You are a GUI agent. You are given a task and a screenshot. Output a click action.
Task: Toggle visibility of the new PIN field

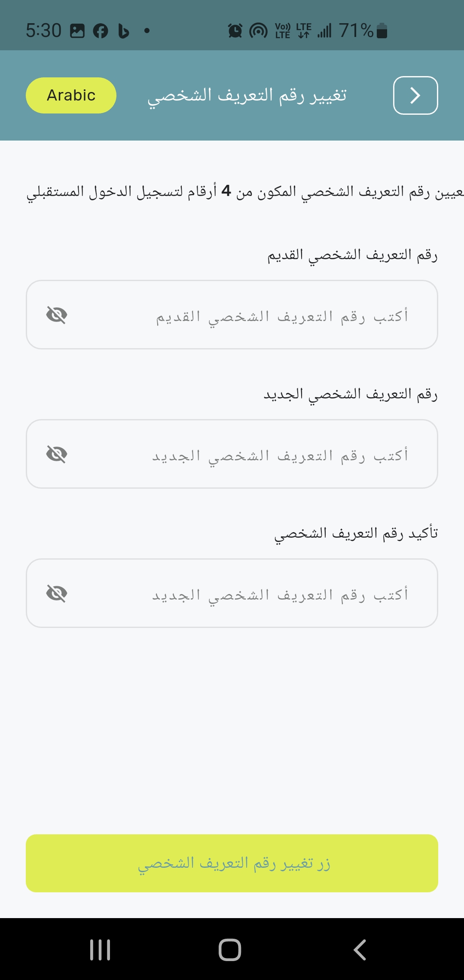pos(57,454)
